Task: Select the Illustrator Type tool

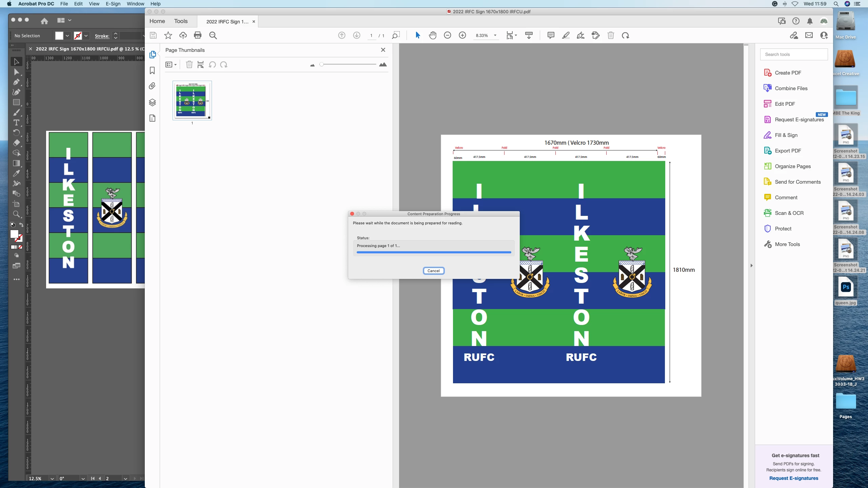Action: tap(16, 123)
